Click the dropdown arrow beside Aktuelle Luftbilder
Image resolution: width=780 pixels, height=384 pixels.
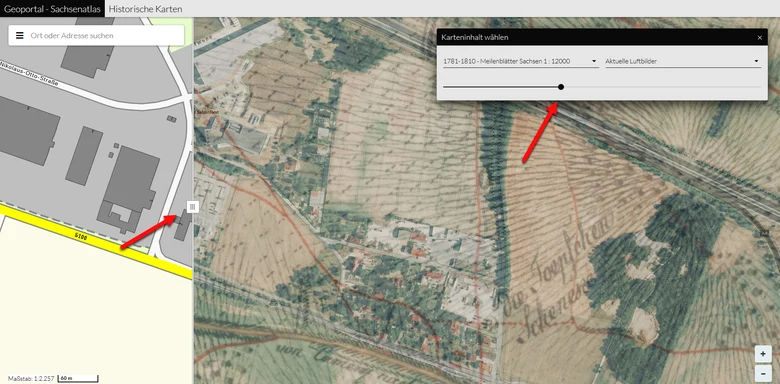pos(756,61)
